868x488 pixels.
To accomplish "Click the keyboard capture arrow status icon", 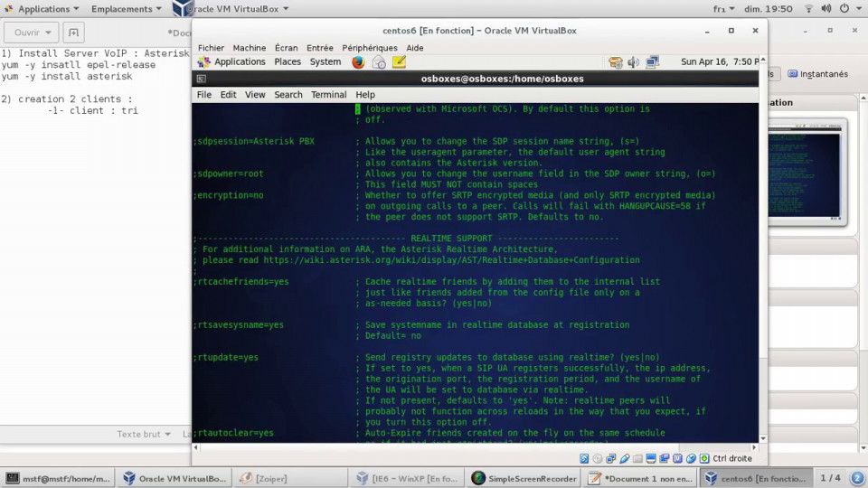I will pyautogui.click(x=704, y=459).
